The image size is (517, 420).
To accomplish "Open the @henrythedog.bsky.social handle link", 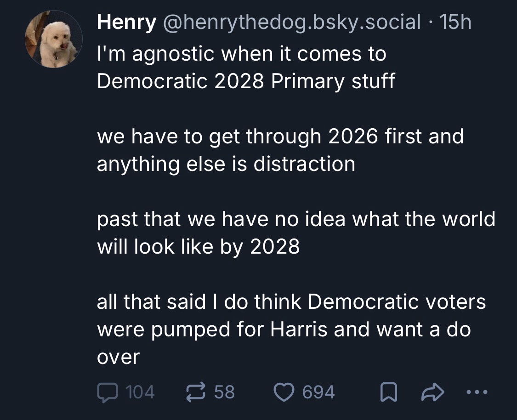I will [x=290, y=22].
